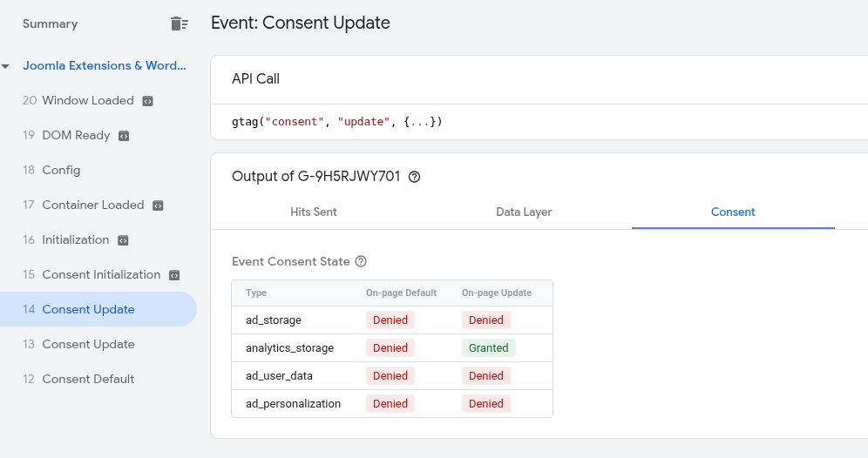Select event 20 Window Loaded
The width and height of the screenshot is (868, 458).
coord(78,101)
